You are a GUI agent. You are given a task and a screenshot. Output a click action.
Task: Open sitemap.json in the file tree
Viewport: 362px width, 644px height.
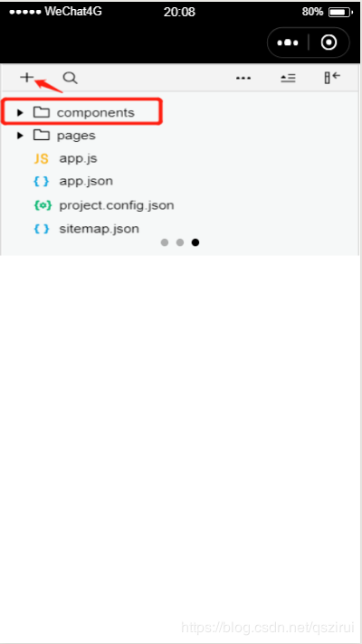tap(99, 228)
